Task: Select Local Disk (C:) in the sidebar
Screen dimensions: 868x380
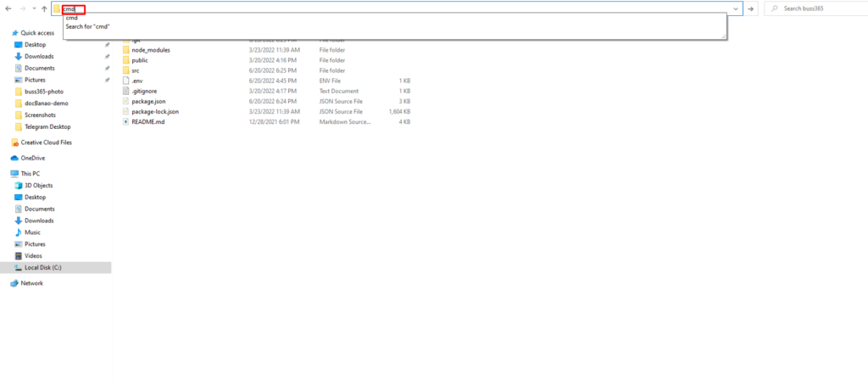Action: pyautogui.click(x=43, y=267)
